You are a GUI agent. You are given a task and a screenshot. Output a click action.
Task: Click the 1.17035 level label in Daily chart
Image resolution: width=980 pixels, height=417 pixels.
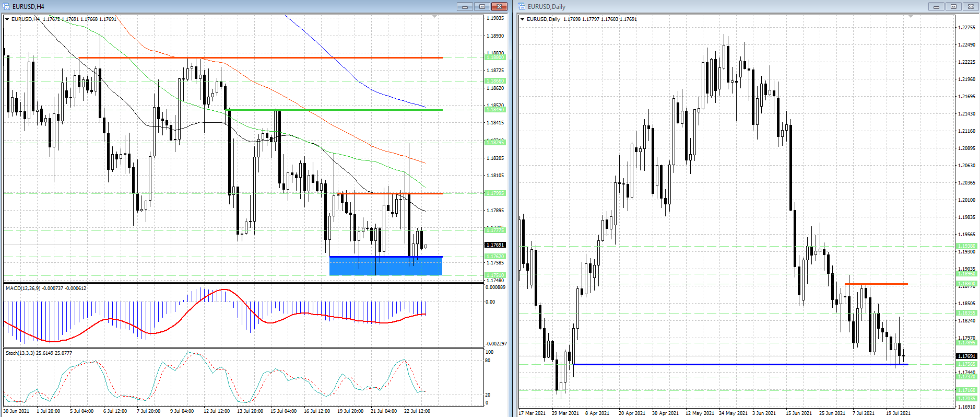coord(967,399)
